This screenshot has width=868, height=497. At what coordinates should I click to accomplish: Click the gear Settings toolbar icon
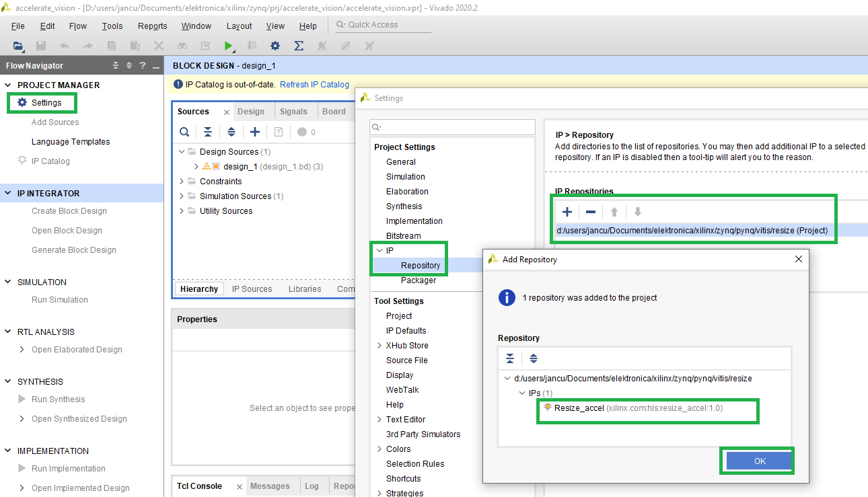[x=275, y=46]
